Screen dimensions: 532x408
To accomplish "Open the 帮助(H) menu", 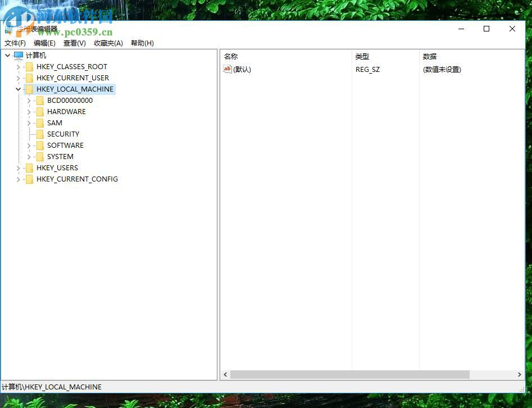I will 142,43.
